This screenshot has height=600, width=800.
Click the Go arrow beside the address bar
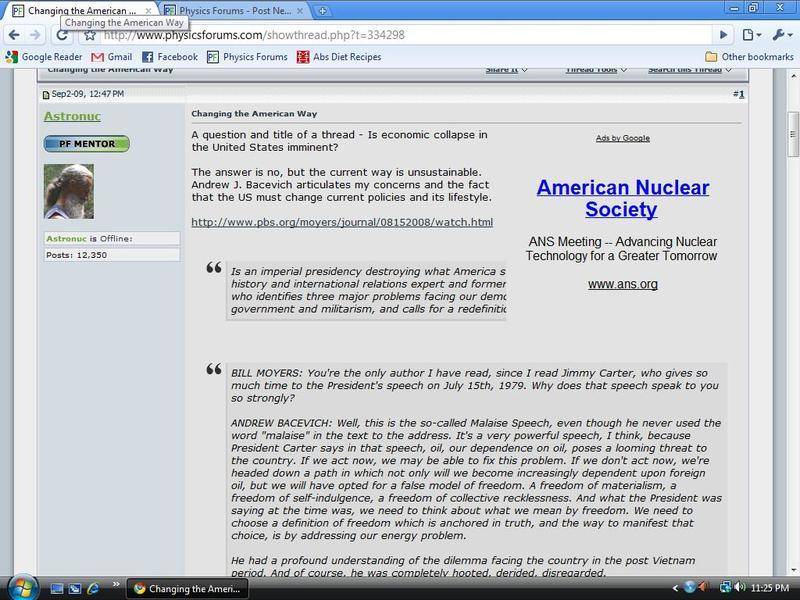coord(723,35)
